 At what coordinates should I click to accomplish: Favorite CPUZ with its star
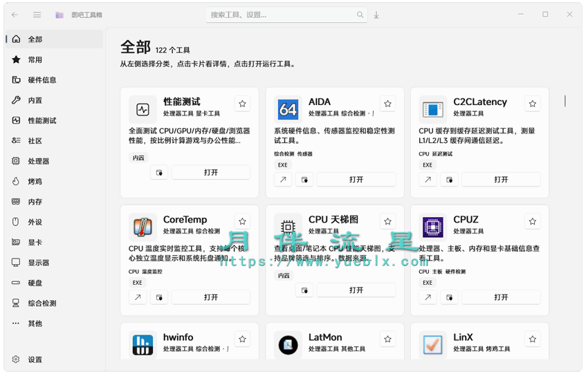click(533, 221)
